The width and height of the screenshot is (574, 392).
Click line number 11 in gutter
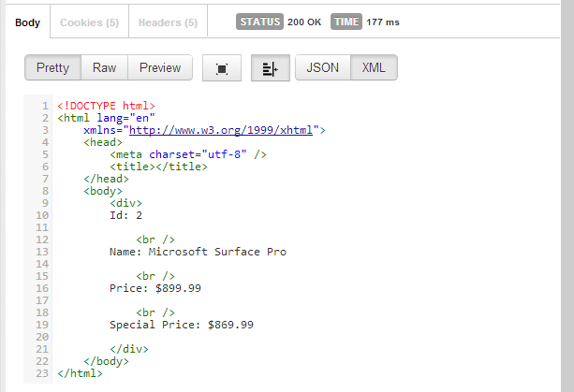click(x=42, y=227)
